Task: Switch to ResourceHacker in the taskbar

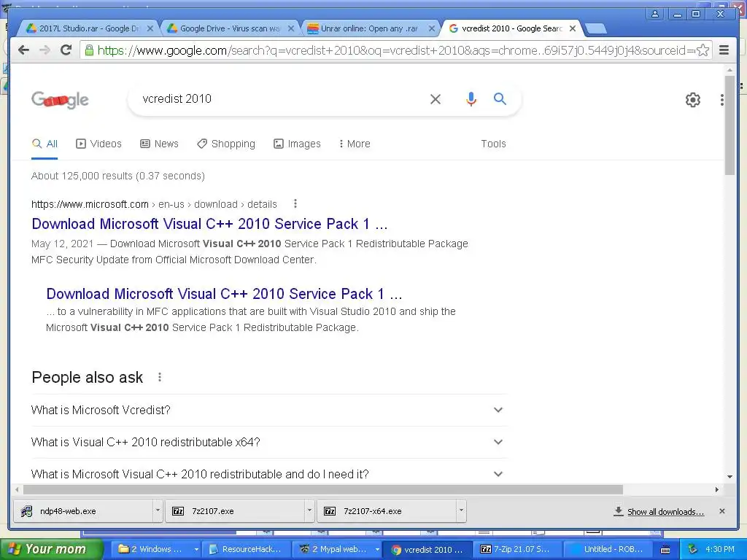Action: pyautogui.click(x=246, y=549)
